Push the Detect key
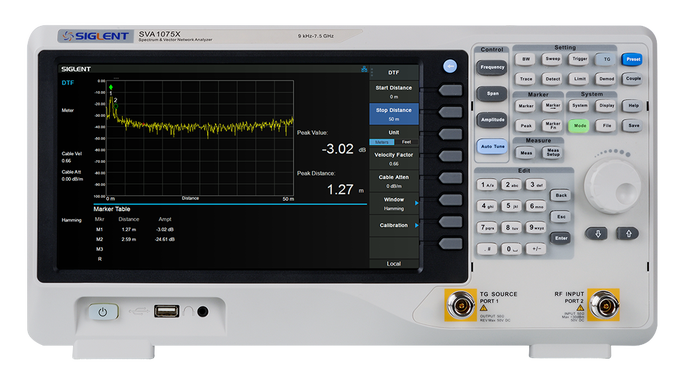 coord(552,79)
